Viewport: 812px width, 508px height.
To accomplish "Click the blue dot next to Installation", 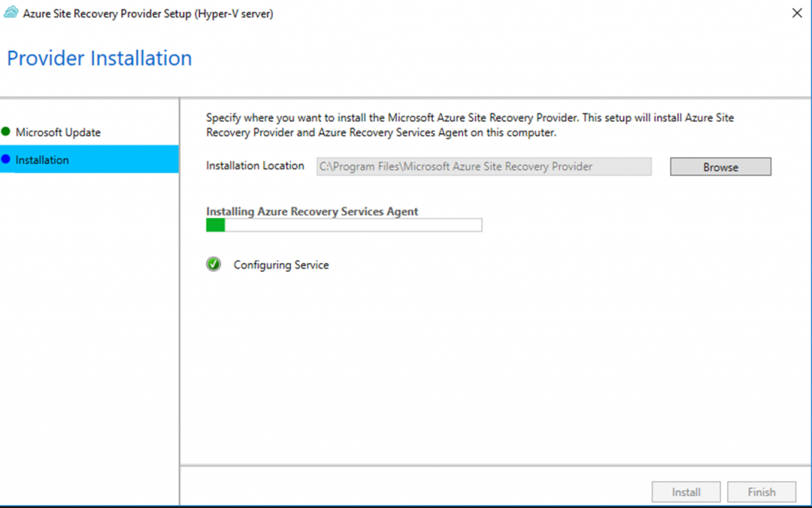I will 6,160.
